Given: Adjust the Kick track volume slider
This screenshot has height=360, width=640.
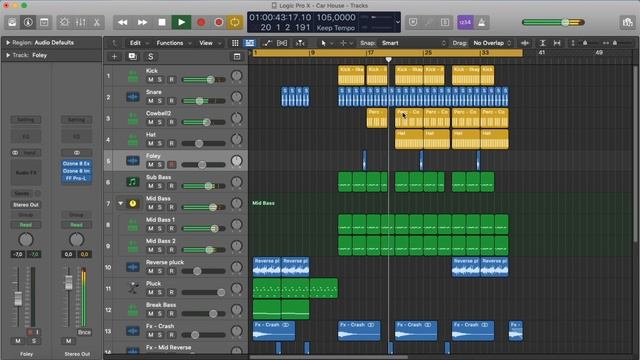Looking at the screenshot, I should 204,80.
